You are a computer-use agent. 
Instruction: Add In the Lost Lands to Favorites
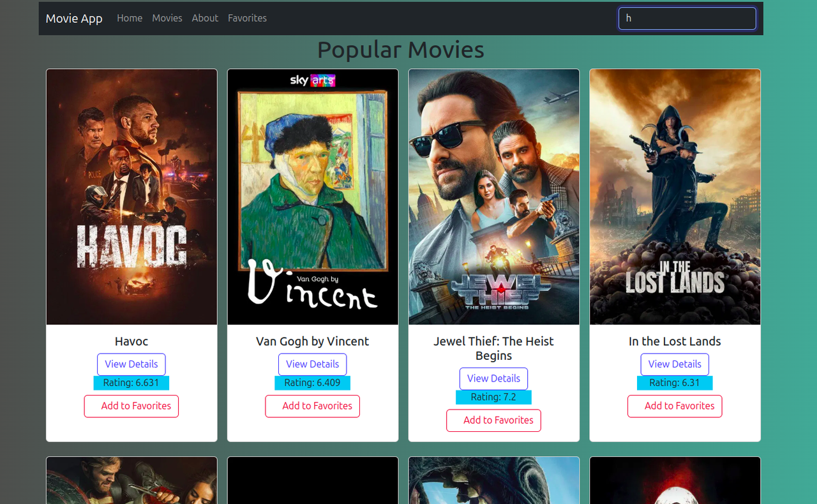point(675,406)
